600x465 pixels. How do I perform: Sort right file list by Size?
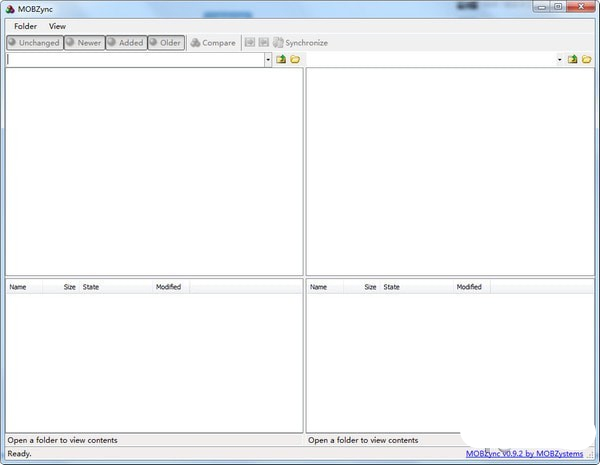point(361,287)
